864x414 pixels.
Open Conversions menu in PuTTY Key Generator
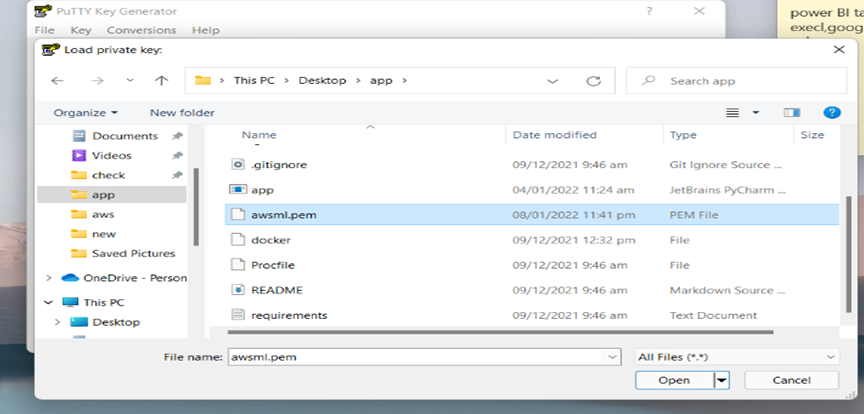point(142,30)
